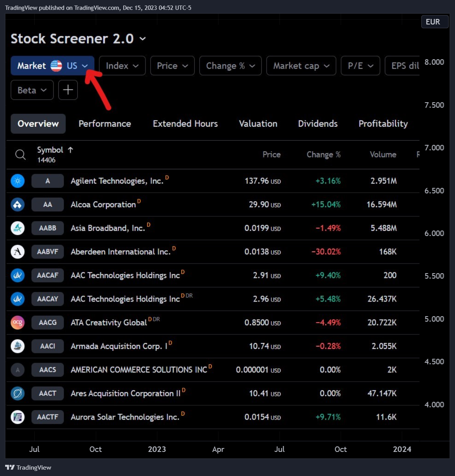Open the Price filter dropdown

click(172, 66)
